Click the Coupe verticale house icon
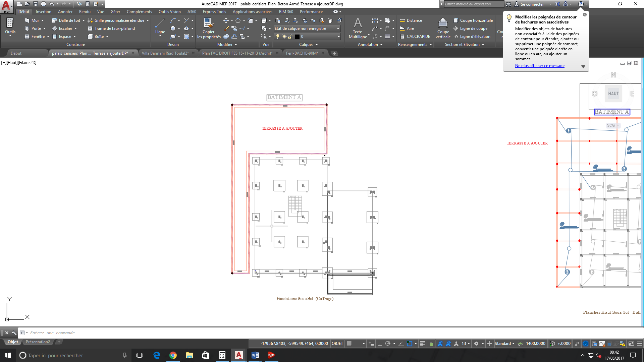This screenshot has height=362, width=644. point(443,23)
